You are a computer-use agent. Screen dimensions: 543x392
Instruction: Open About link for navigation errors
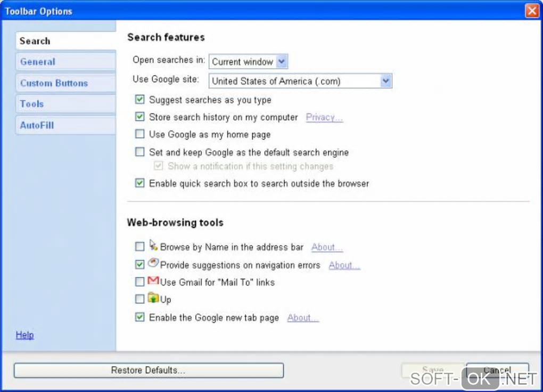[x=344, y=265]
